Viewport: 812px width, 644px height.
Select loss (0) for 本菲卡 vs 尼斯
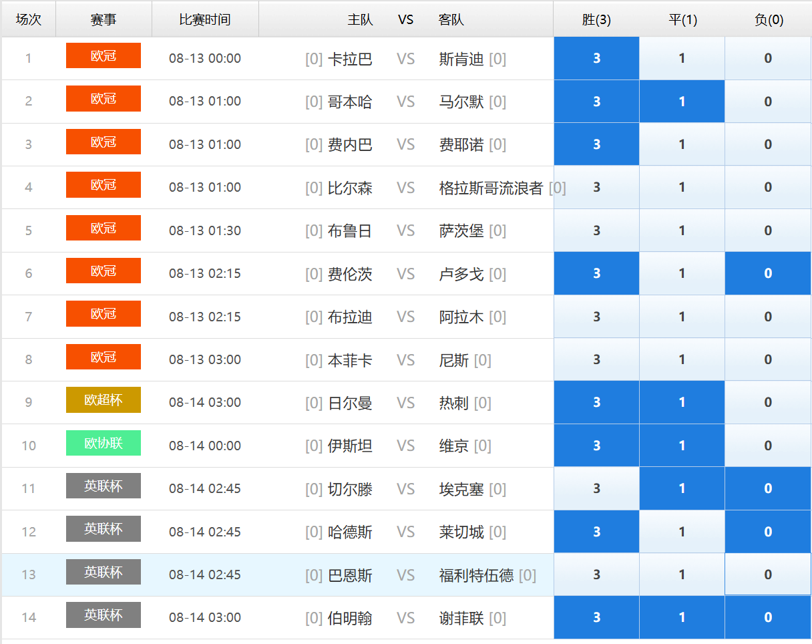click(768, 359)
